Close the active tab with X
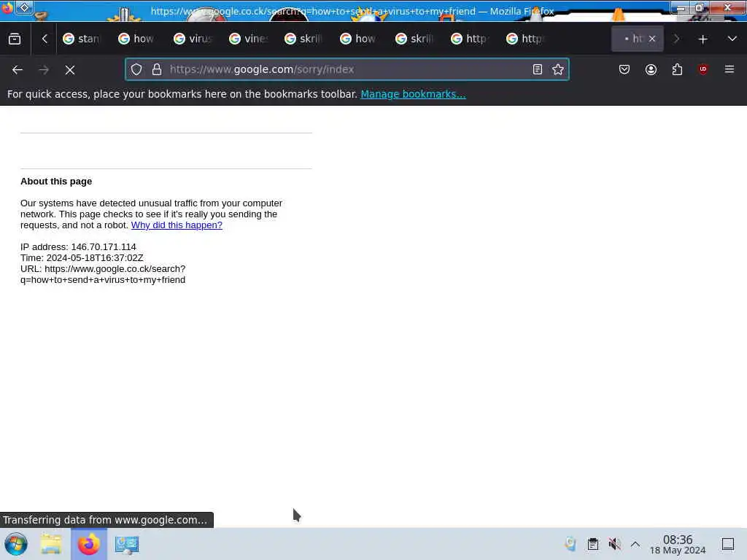 [x=652, y=39]
